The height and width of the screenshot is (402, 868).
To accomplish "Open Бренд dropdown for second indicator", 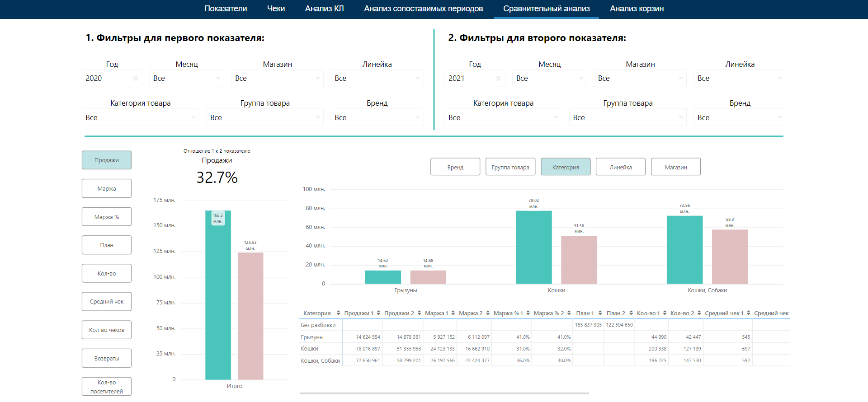I will pos(740,117).
